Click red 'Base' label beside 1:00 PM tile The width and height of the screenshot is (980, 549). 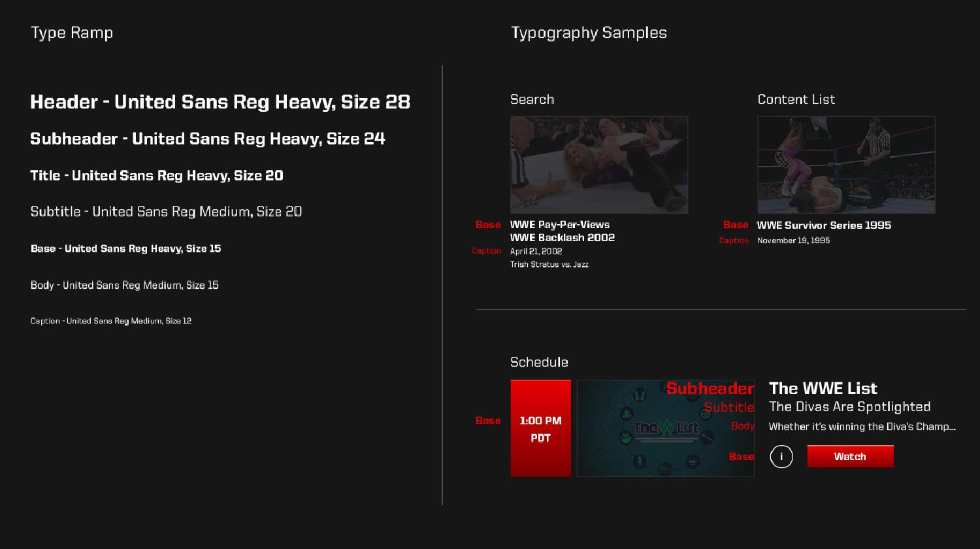click(488, 421)
